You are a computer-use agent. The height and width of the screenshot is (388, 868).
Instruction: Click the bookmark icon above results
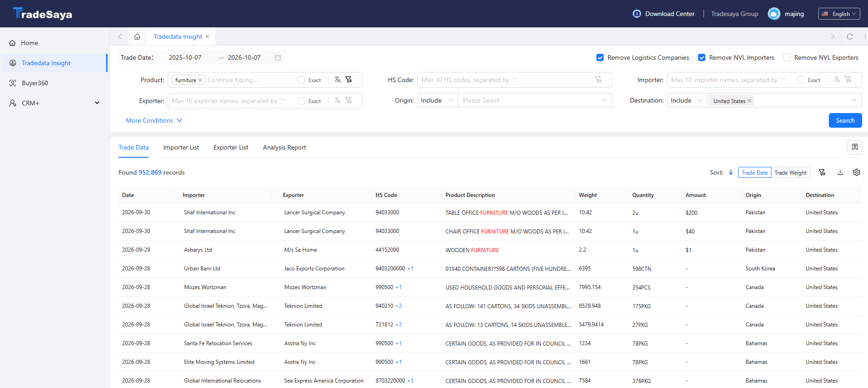(855, 147)
